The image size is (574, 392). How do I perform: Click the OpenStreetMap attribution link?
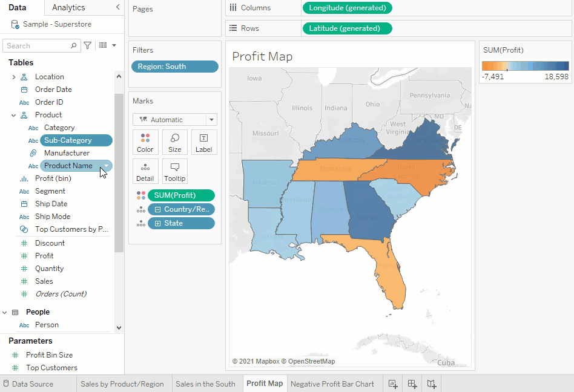pyautogui.click(x=311, y=361)
